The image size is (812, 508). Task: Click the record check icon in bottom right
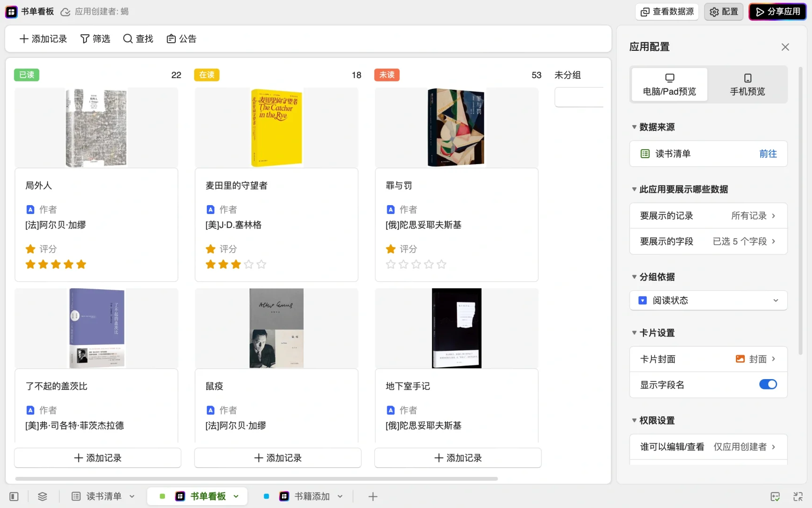(775, 496)
